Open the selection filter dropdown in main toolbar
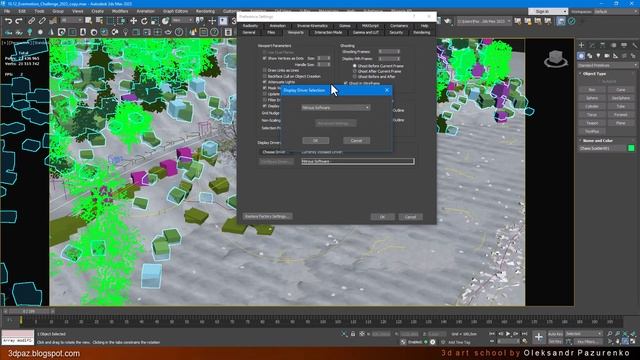640x360 pixels. 71,20
